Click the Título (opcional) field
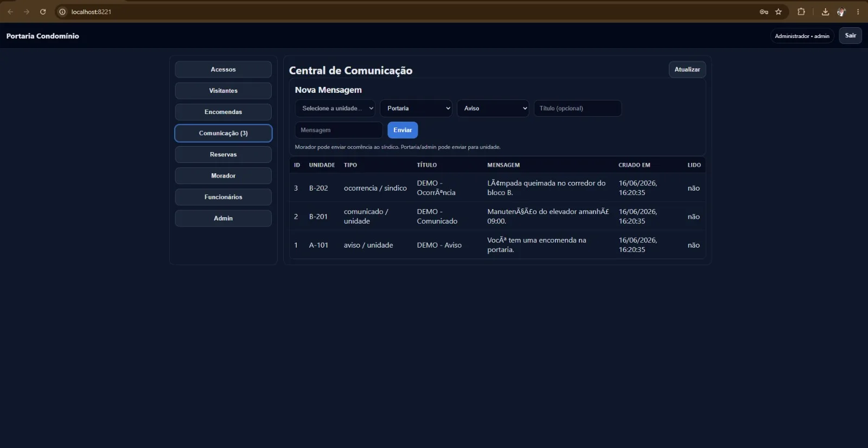The height and width of the screenshot is (448, 868). (x=577, y=108)
